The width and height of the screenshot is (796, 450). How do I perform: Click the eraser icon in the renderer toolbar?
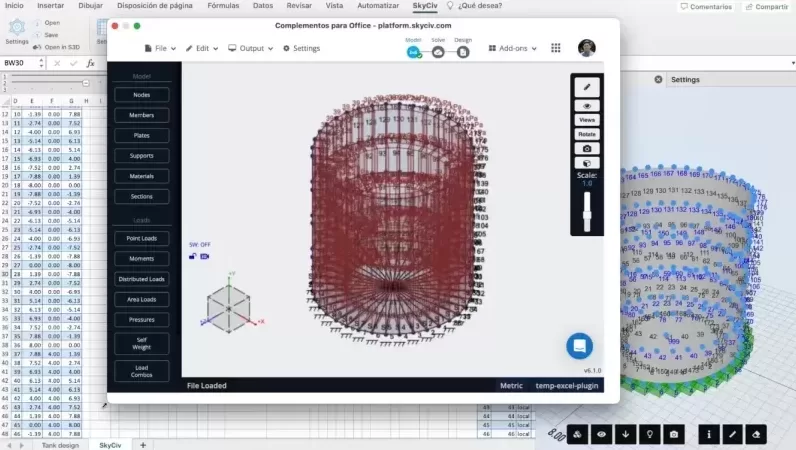[x=756, y=434]
